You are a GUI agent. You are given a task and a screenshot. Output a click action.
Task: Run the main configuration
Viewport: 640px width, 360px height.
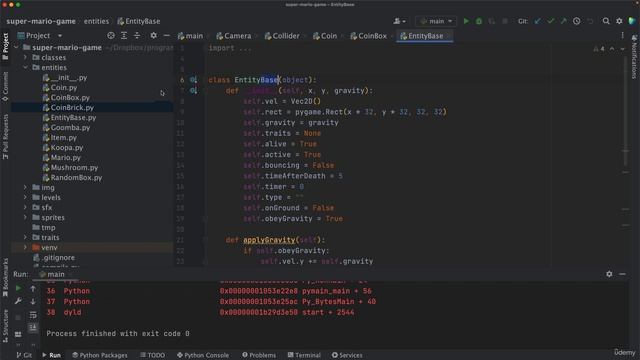point(466,21)
